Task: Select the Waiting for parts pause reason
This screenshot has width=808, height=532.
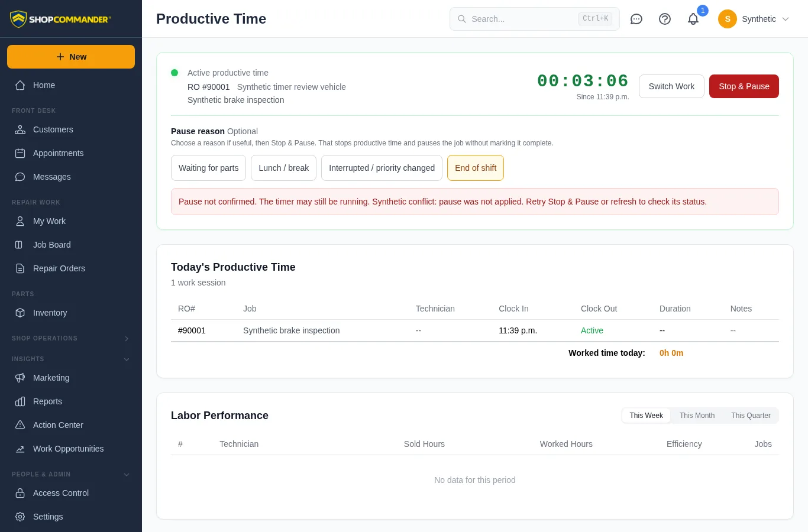Action: click(208, 168)
